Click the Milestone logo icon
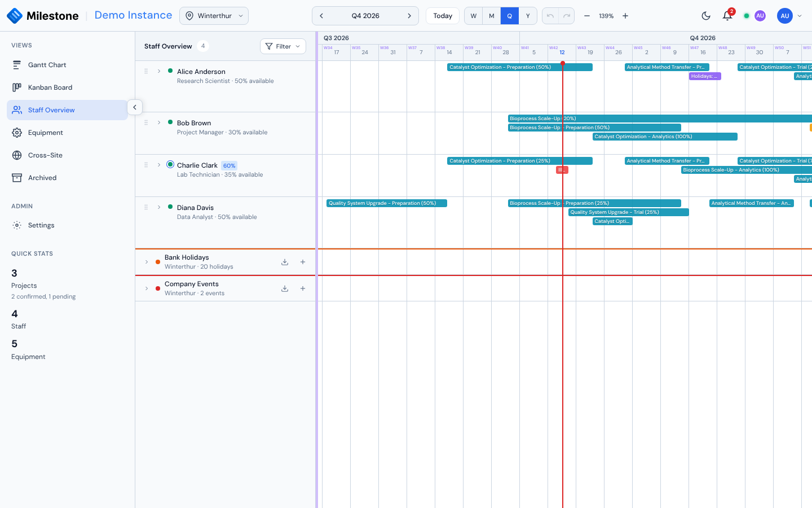This screenshot has width=812, height=508. pos(15,16)
